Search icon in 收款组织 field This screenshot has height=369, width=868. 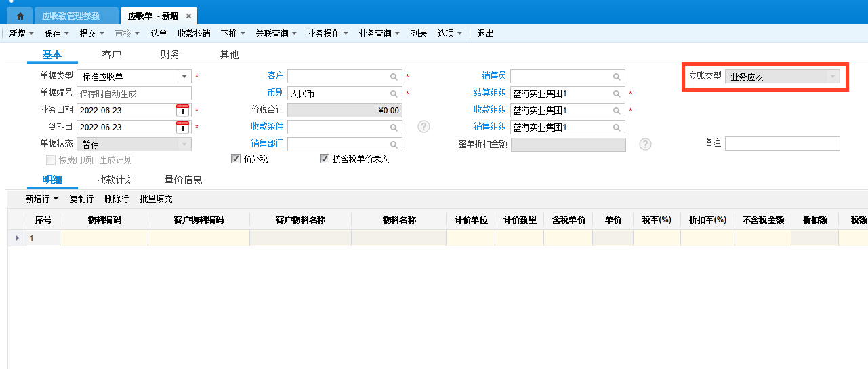pos(617,110)
